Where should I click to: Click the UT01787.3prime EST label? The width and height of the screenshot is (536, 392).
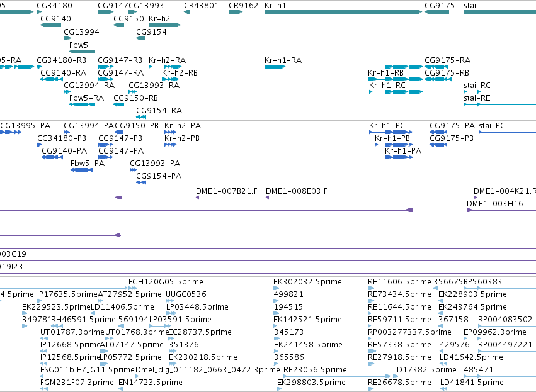click(x=72, y=332)
